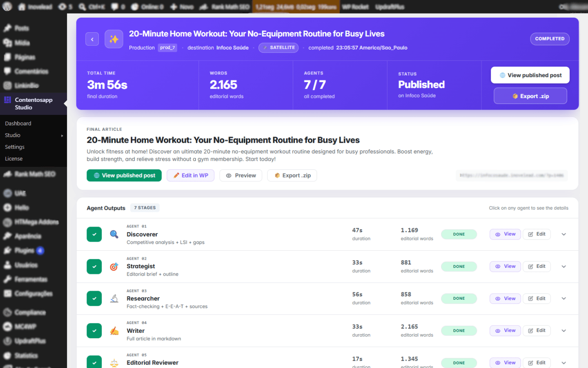The height and width of the screenshot is (368, 588).
Task: Click the back arrow beside article title
Action: tap(92, 39)
